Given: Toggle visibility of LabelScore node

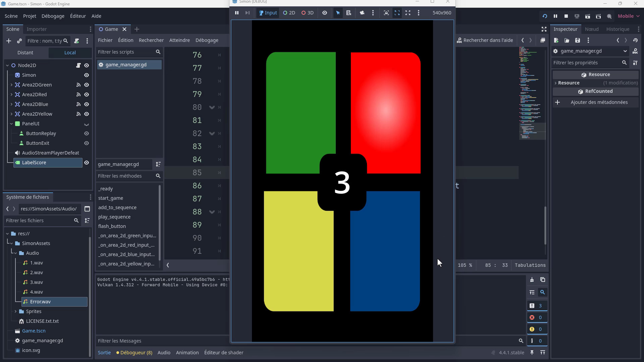Looking at the screenshot, I should pyautogui.click(x=87, y=163).
